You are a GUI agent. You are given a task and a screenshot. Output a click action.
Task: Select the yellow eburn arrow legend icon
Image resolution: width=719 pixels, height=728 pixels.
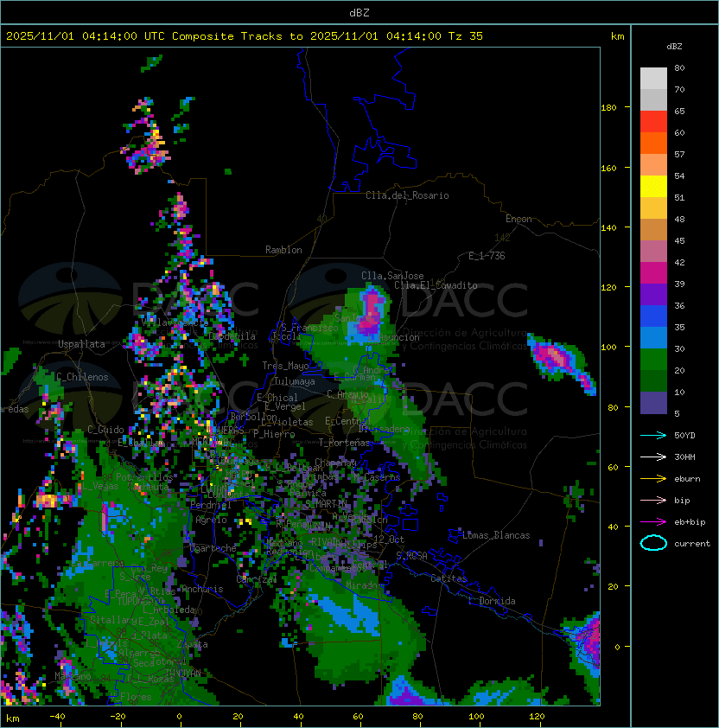653,479
